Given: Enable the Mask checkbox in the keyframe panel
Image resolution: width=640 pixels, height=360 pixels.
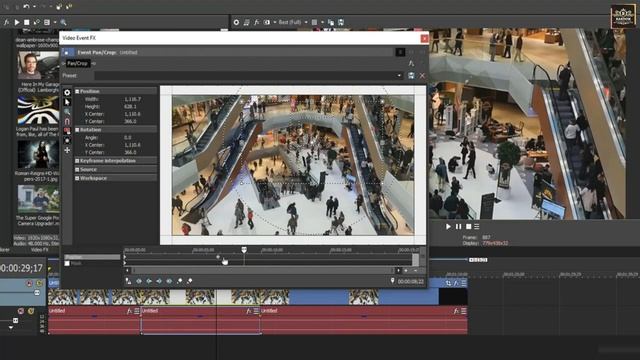Looking at the screenshot, I should point(67,264).
